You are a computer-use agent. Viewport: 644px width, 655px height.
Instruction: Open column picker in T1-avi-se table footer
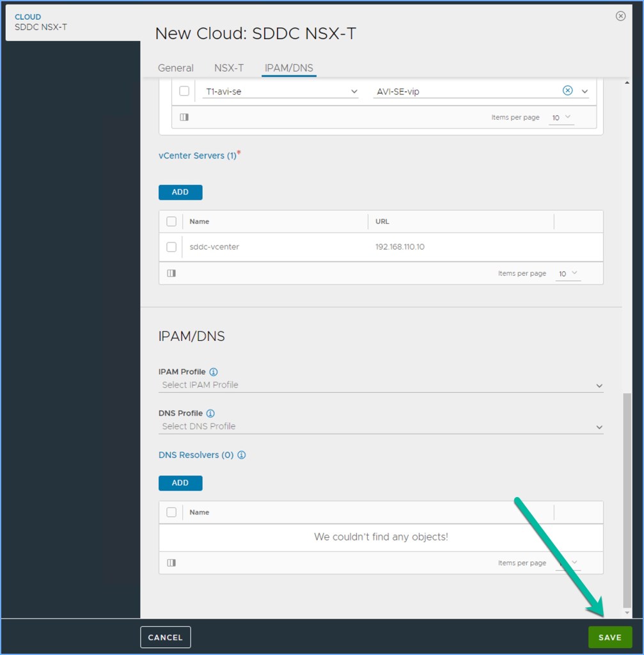pyautogui.click(x=184, y=117)
